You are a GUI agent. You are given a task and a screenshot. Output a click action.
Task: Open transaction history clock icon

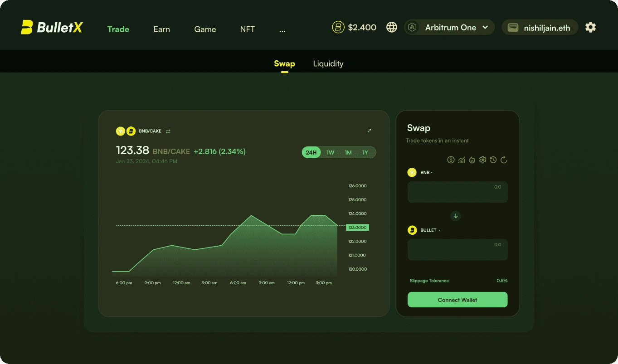click(493, 160)
